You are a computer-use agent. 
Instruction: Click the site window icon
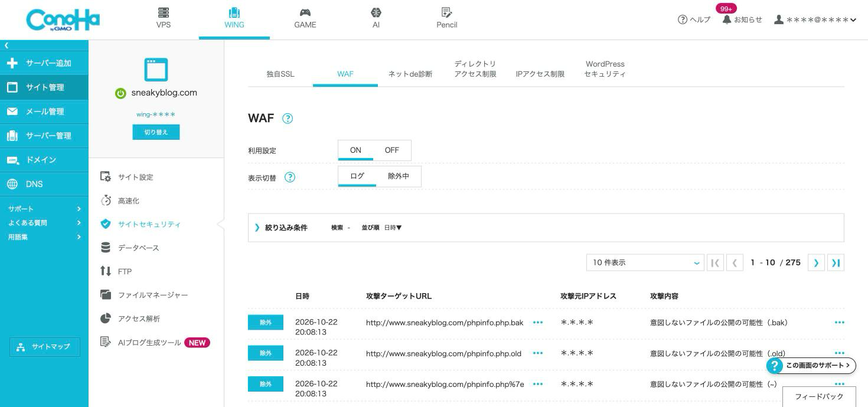(156, 70)
